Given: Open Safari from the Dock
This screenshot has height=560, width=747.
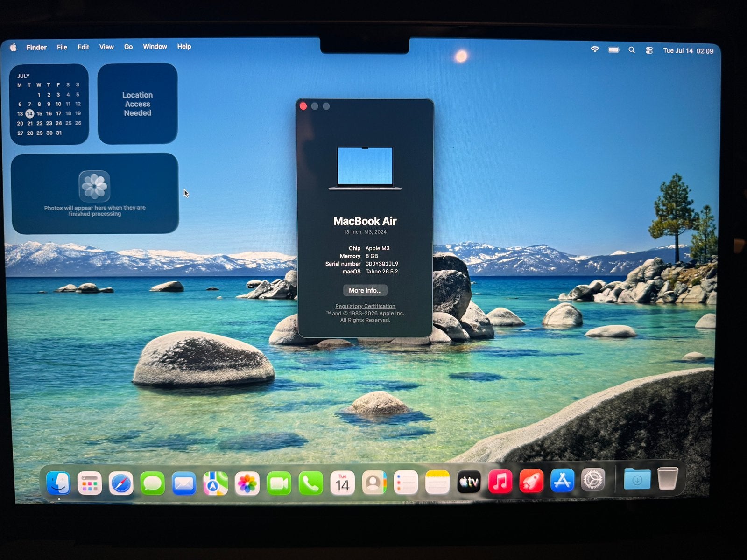Looking at the screenshot, I should (121, 483).
